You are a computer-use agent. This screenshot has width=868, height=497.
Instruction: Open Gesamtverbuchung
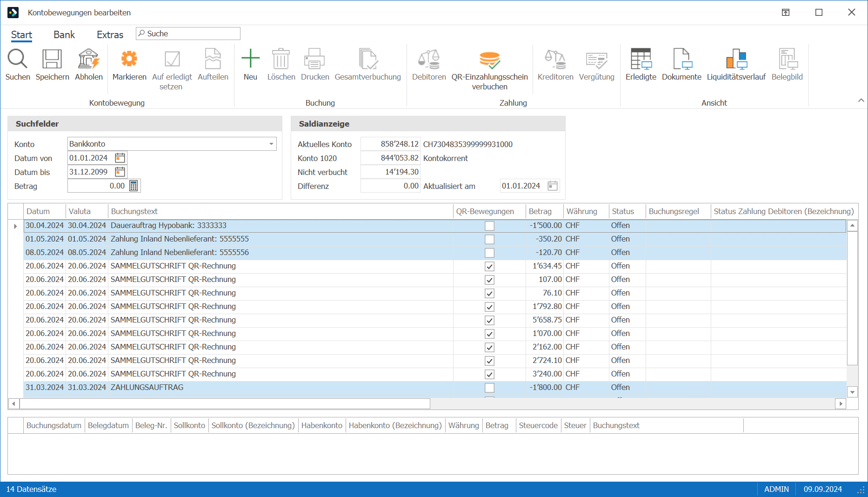368,59
